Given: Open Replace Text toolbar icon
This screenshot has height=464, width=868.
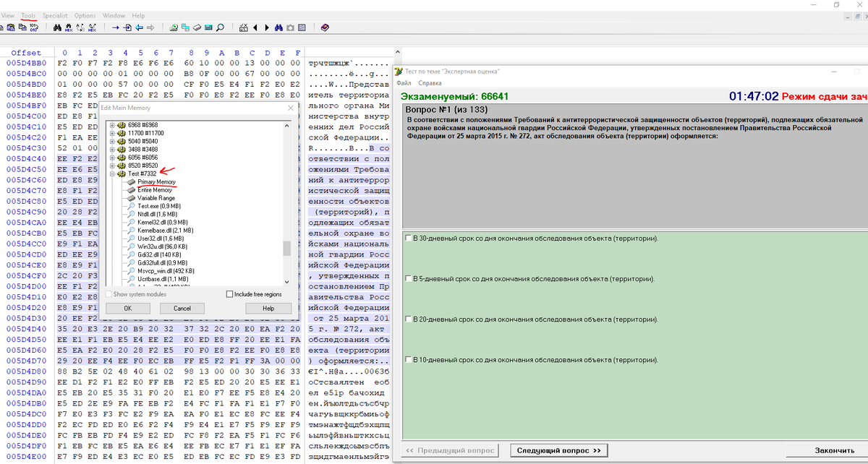Looking at the screenshot, I should pos(80,27).
